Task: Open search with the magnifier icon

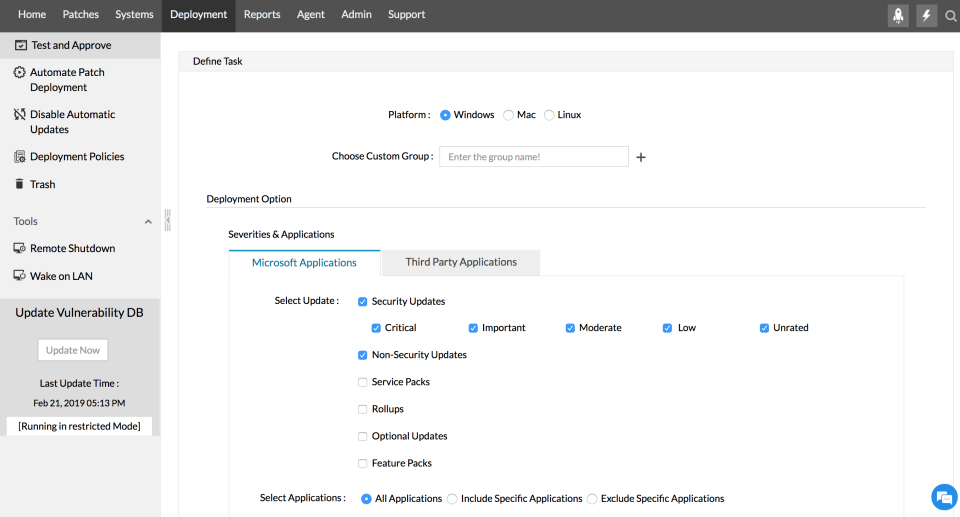Action: click(x=951, y=15)
